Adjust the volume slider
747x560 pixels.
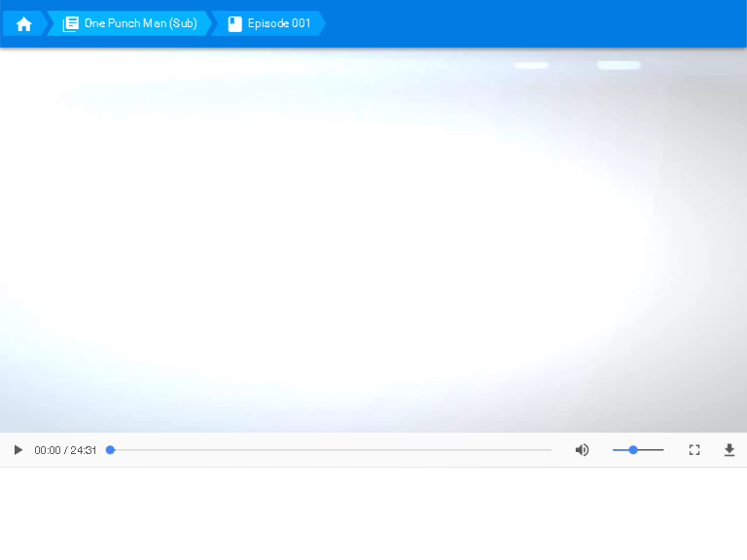[x=638, y=450]
